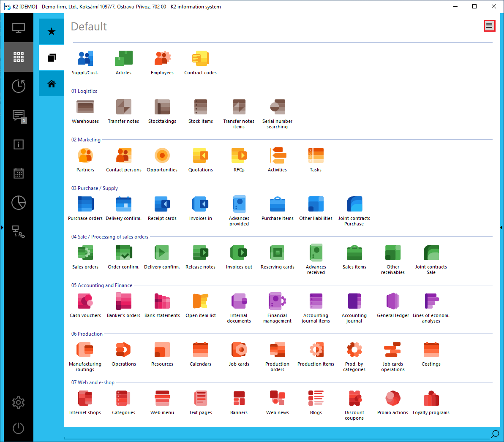Open Serial number searching
504x442 pixels.
tap(277, 114)
